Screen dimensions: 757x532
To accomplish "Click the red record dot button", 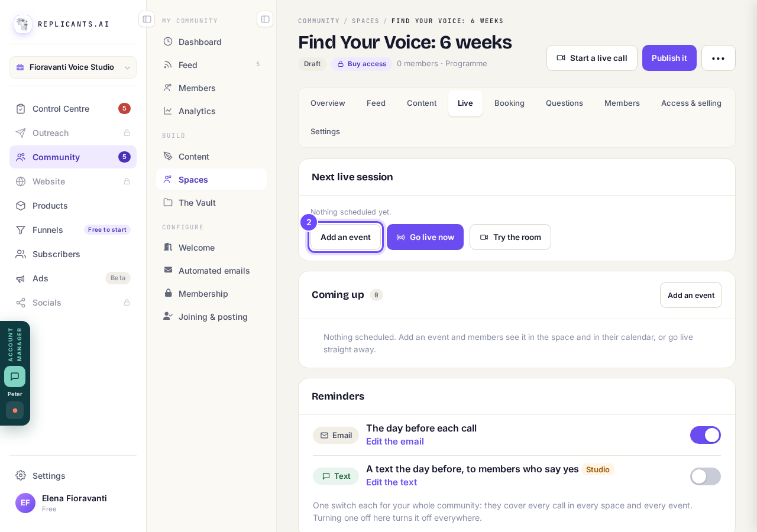I will (15, 410).
